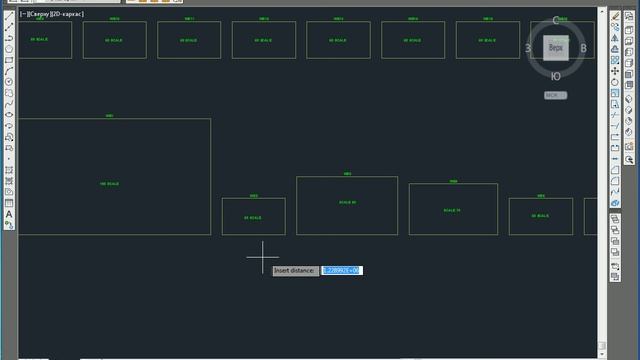Select the Polygon drawing tool
Viewport: 640px width, 360px height.
point(9,49)
